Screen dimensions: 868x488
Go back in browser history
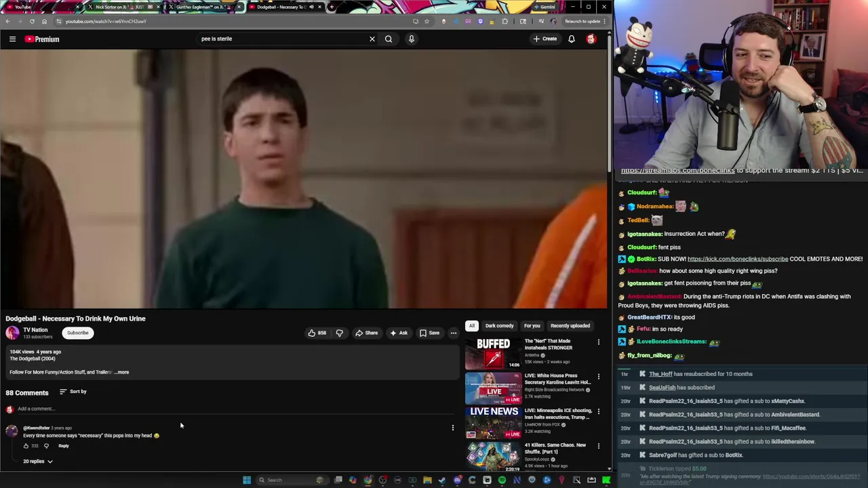pyautogui.click(x=7, y=21)
